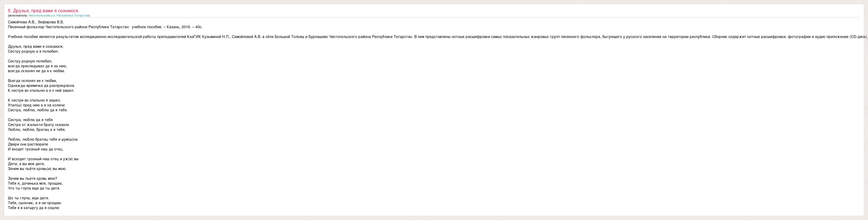Click the line 'Тебя я, дочинька моя, прощаю,'
The image size is (868, 220).
click(35, 184)
